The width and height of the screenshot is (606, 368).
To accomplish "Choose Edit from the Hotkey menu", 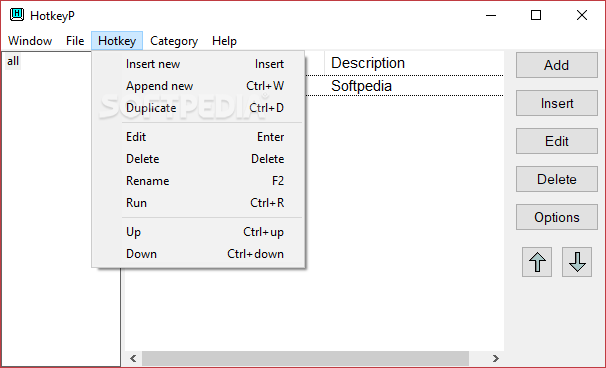I will [198, 137].
